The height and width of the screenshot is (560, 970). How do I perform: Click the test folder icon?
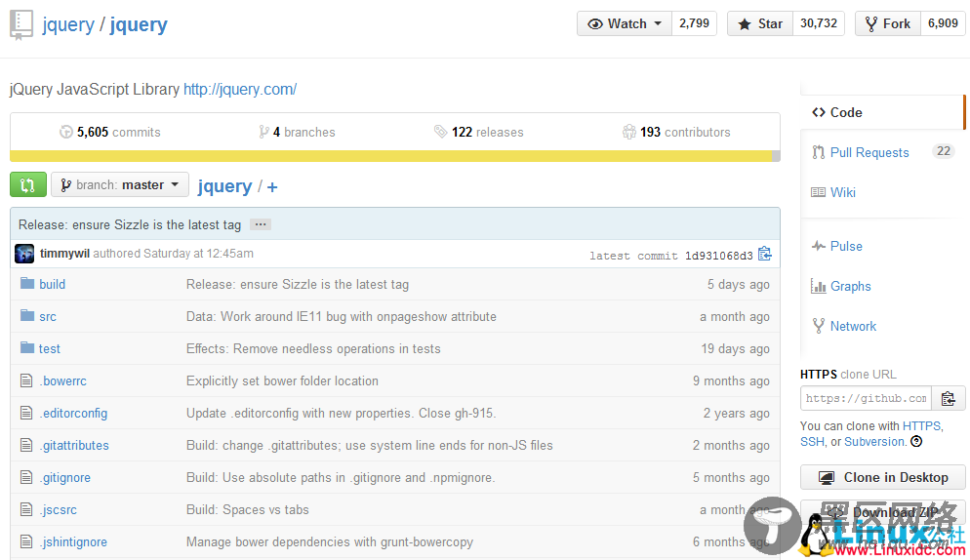(x=27, y=347)
